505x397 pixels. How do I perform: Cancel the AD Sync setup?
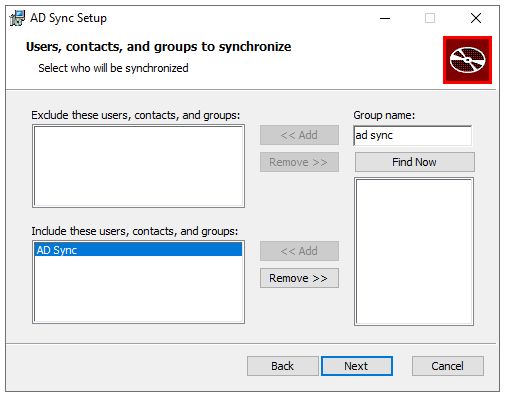coord(447,366)
